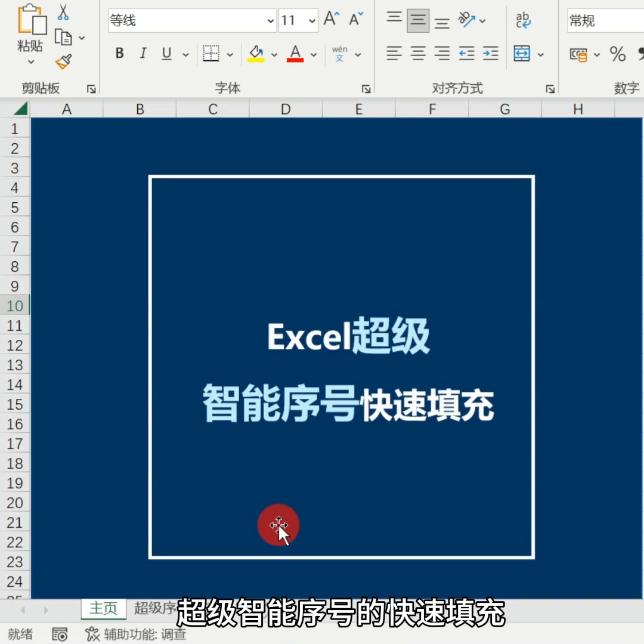Screen dimensions: 644x644
Task: Toggle bold formatting
Action: (119, 54)
